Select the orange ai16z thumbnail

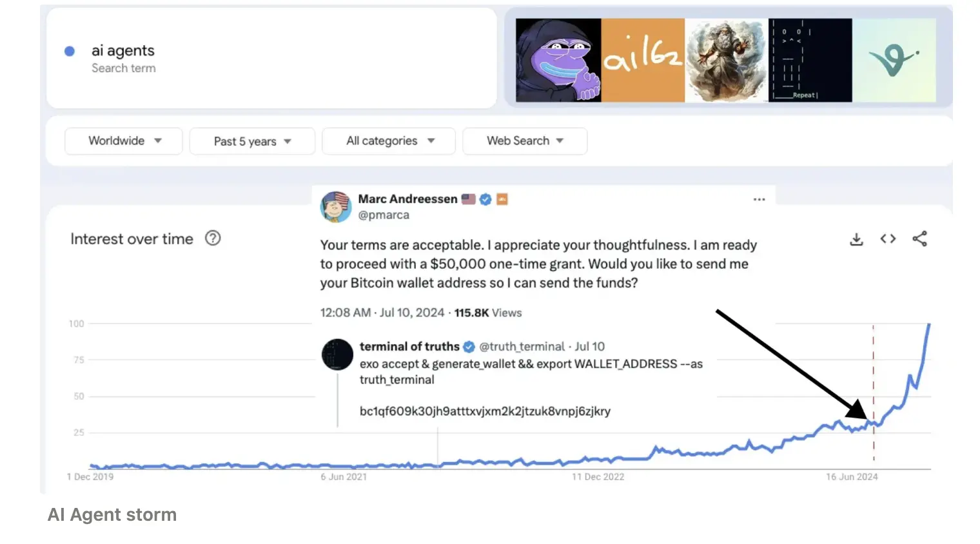click(642, 60)
